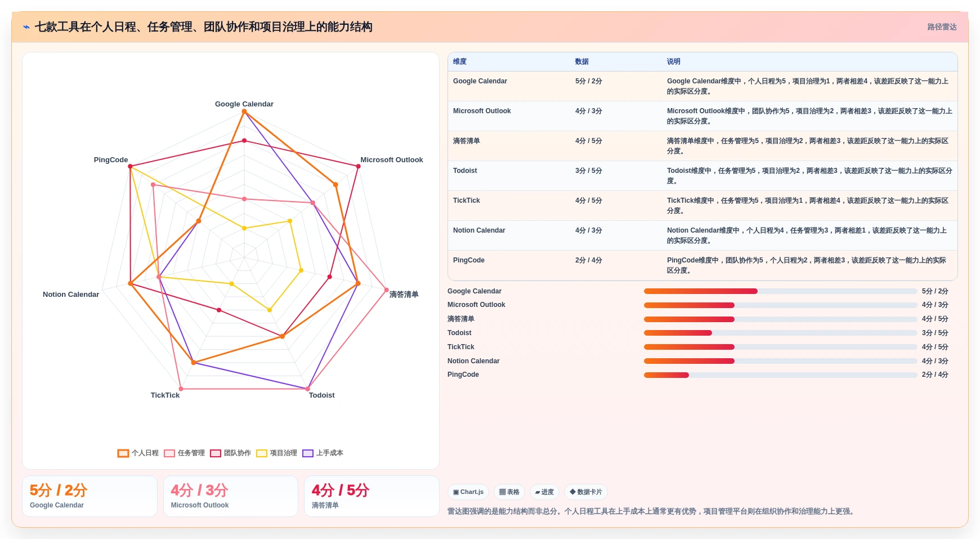The width and height of the screenshot is (980, 539).
Task: Select the Microsoft Outlook table row name
Action: point(482,111)
